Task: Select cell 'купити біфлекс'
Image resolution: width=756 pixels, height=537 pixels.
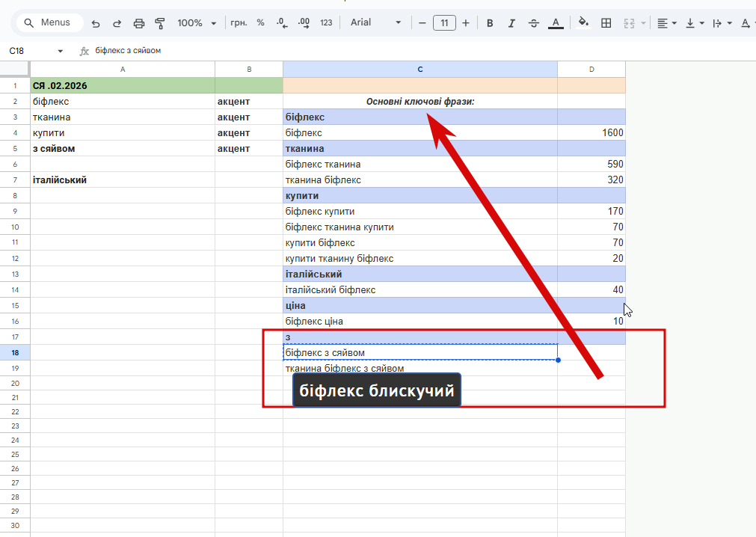Action: point(420,242)
